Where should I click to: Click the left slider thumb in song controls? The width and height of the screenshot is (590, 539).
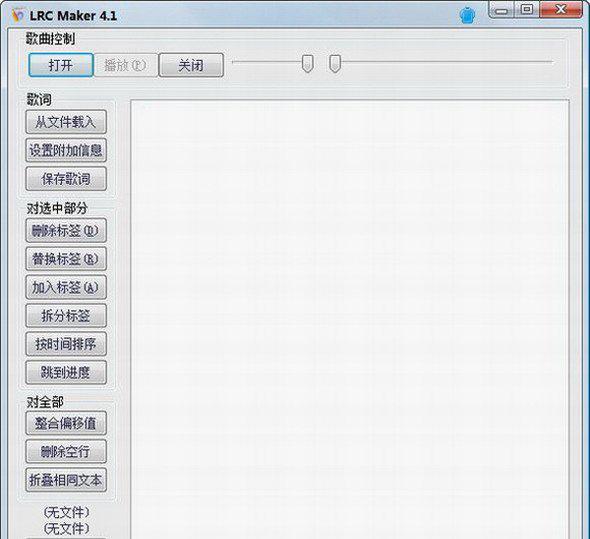click(307, 63)
